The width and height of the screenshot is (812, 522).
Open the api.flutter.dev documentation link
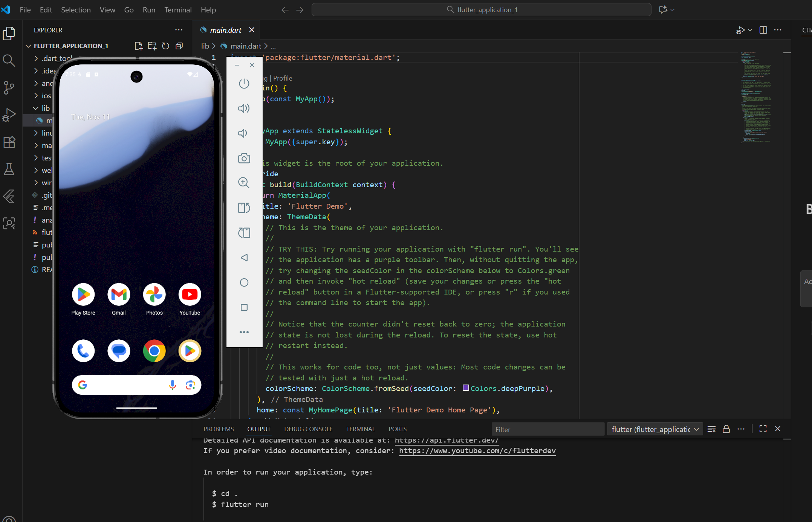(447, 440)
